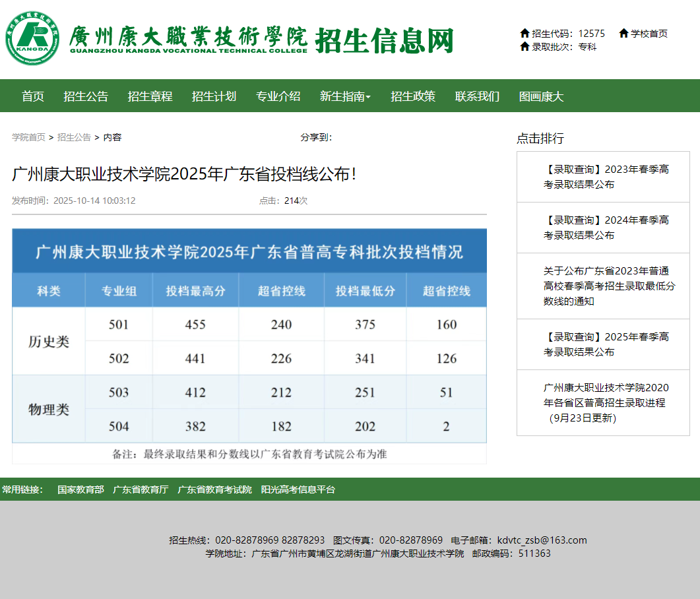The width and height of the screenshot is (700, 599).
Task: Click the 招生公告 breadcrumb link
Action: [73, 138]
